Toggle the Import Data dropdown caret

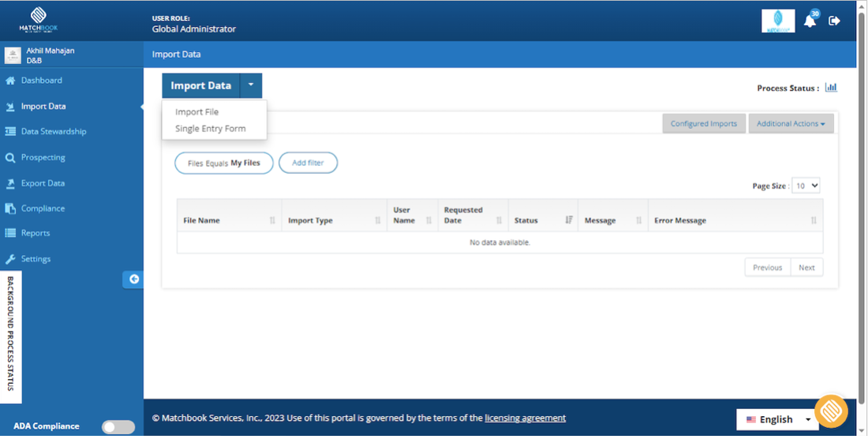(x=251, y=86)
